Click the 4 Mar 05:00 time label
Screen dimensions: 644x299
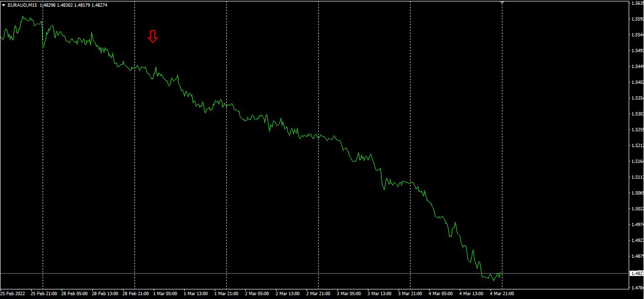point(441,293)
